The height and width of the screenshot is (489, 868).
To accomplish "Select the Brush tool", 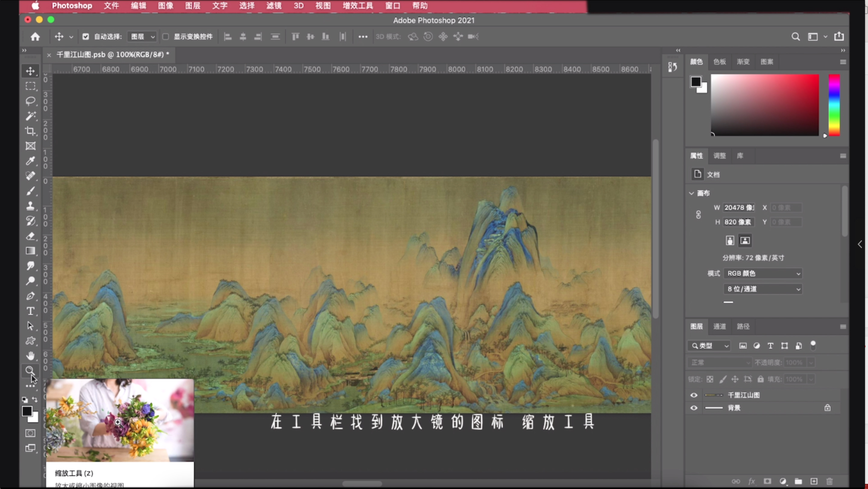I will [30, 191].
